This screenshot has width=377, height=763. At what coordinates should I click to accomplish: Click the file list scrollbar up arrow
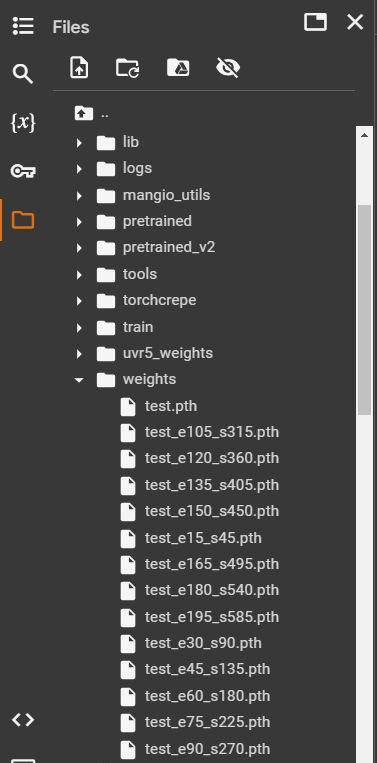pyautogui.click(x=364, y=136)
